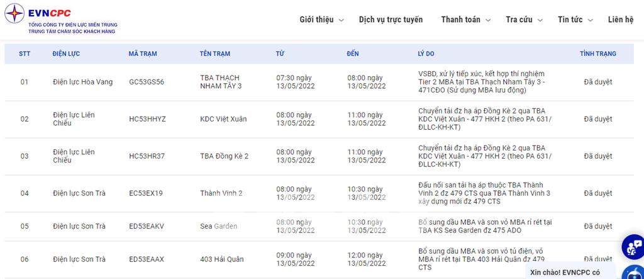Viewport: 644px width, 279px height.
Task: Open Dịch vụ trực tuyến menu
Action: (x=391, y=20)
